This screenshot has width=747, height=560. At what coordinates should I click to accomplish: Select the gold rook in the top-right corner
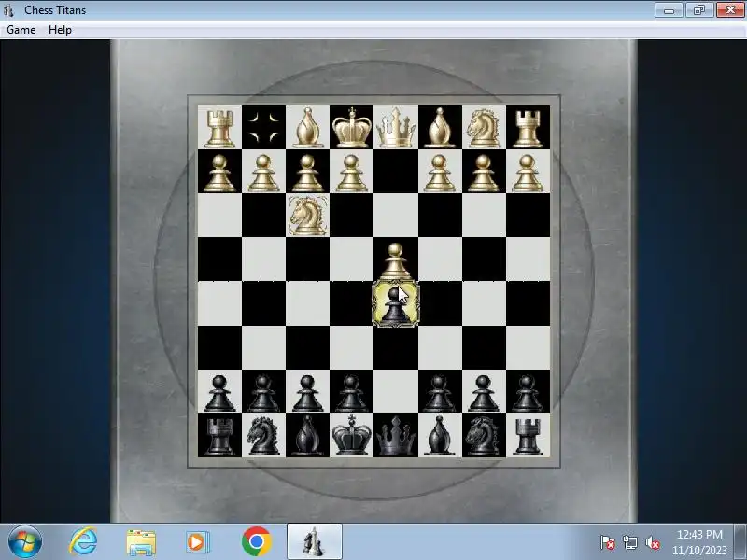pyautogui.click(x=528, y=129)
